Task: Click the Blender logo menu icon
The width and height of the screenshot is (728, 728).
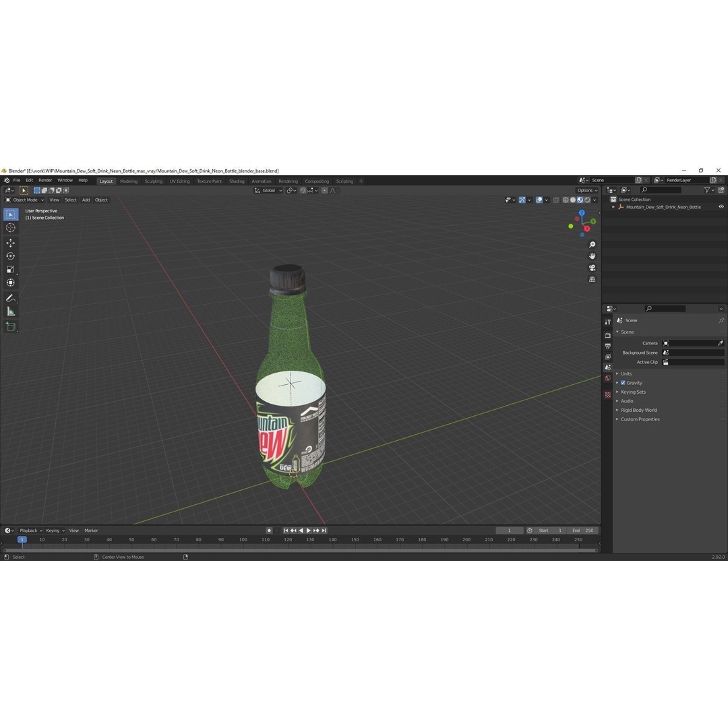Action: click(7, 180)
